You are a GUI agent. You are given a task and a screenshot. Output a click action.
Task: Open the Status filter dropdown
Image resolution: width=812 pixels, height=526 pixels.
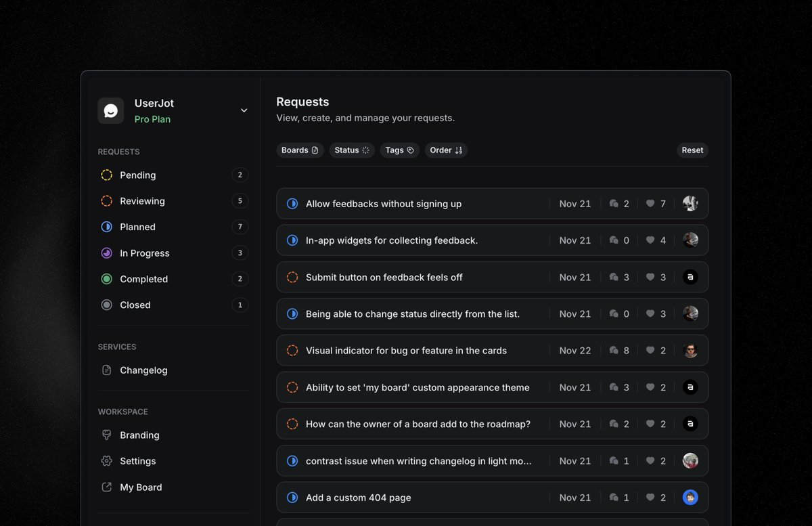352,150
